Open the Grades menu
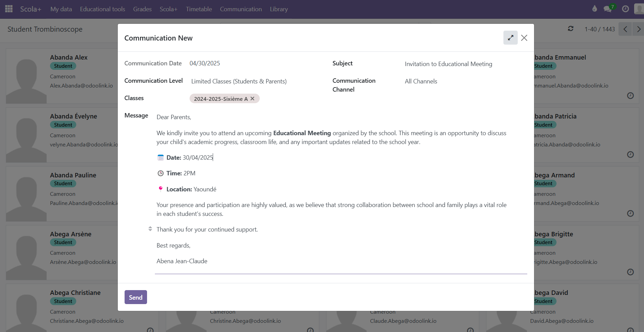This screenshot has width=644, height=332. tap(142, 9)
